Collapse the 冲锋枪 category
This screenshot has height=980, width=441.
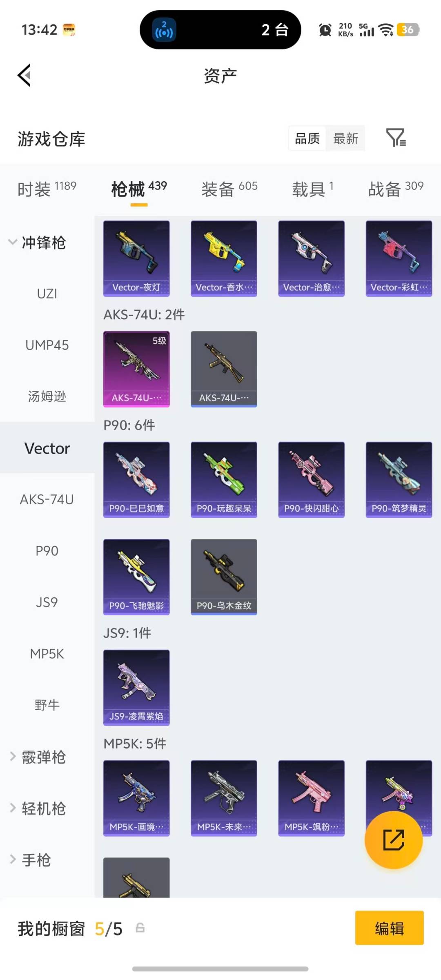pos(38,243)
